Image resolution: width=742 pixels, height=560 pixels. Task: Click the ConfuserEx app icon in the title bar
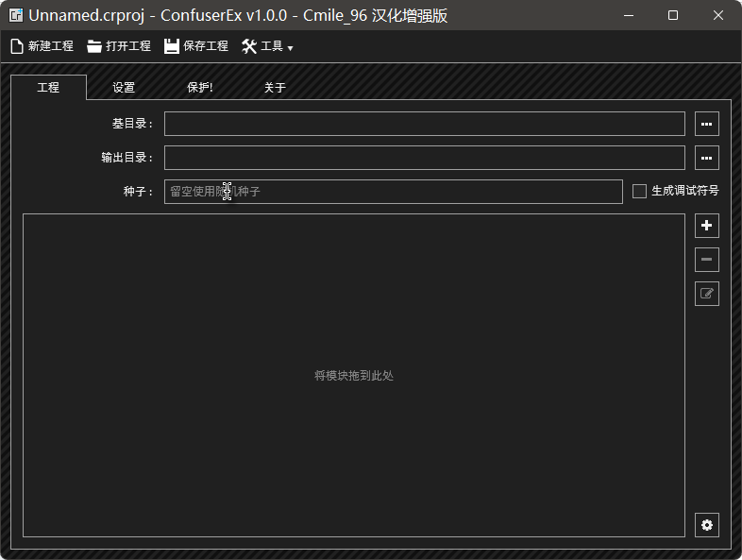click(x=16, y=15)
